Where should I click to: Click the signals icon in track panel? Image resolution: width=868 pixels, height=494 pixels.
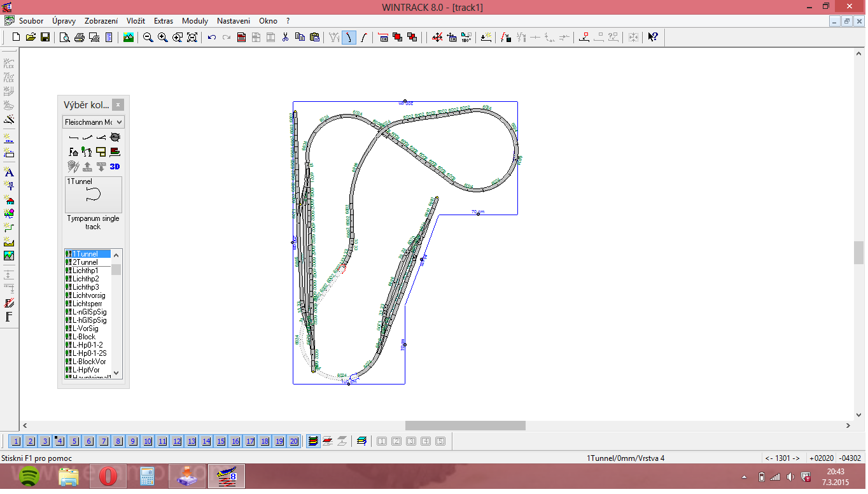pyautogui.click(x=87, y=152)
